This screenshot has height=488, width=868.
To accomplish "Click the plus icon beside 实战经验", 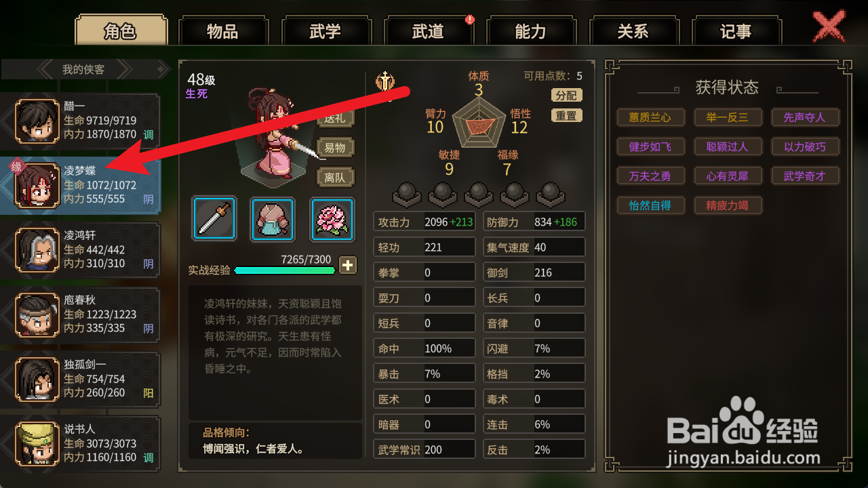I will 347,265.
